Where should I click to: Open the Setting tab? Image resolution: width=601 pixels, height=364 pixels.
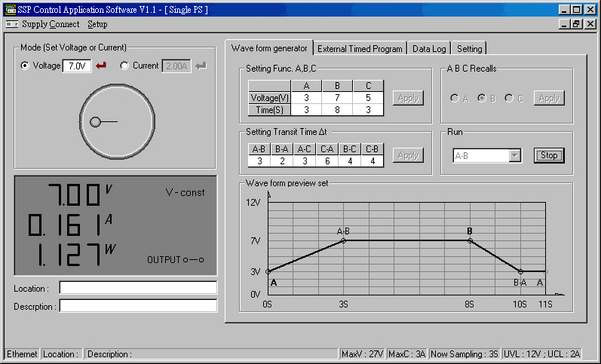click(x=469, y=48)
